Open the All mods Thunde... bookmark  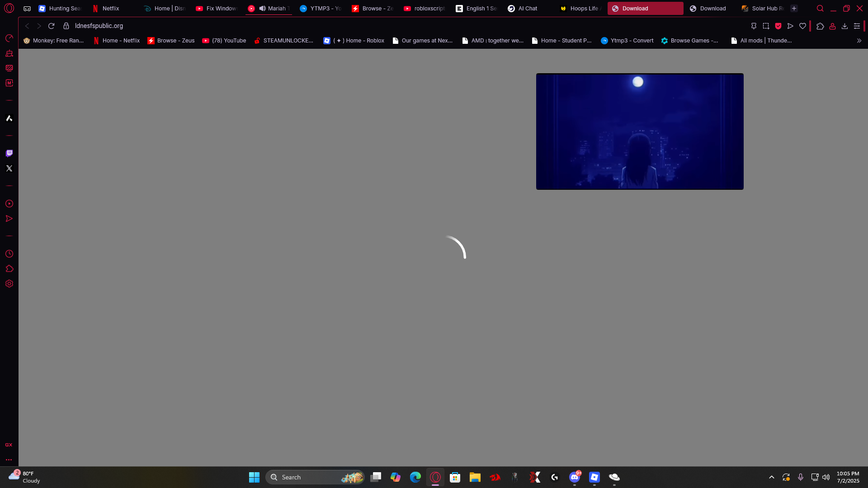[761, 41]
